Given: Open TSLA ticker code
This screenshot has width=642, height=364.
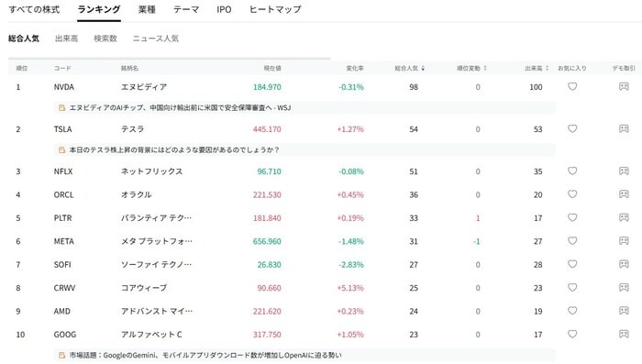Looking at the screenshot, I should 62,129.
